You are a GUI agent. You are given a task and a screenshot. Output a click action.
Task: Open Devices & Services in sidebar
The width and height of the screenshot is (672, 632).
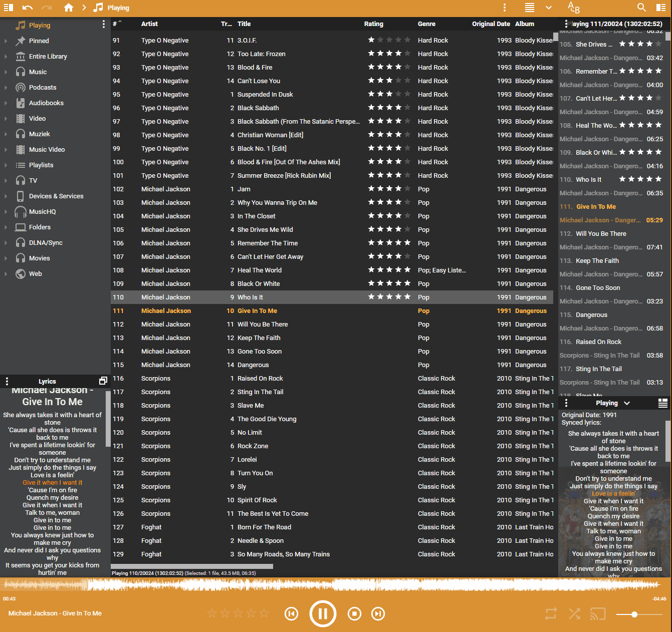coord(56,196)
